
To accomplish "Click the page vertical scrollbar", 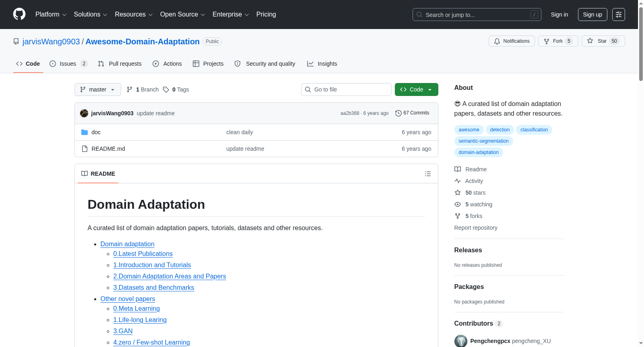I will (x=641, y=44).
